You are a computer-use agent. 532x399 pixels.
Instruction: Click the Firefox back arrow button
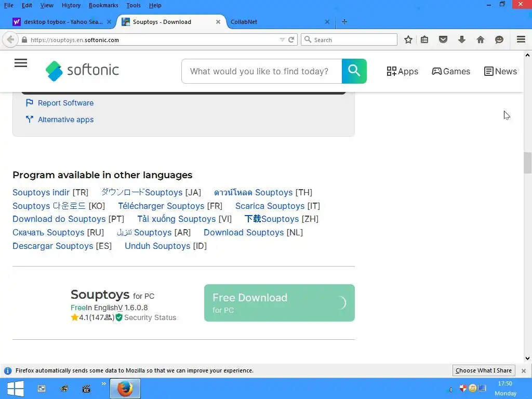10,39
